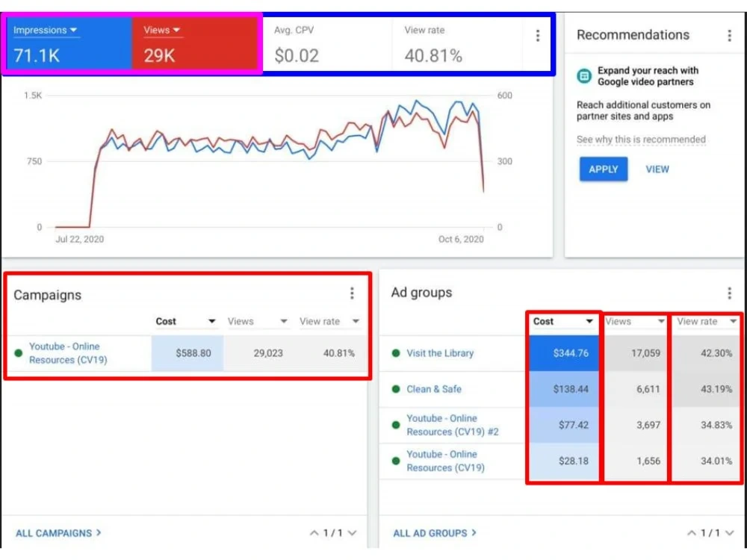Click the 34.83% view rate value
Image resolution: width=747 pixels, height=560 pixels.
[716, 425]
